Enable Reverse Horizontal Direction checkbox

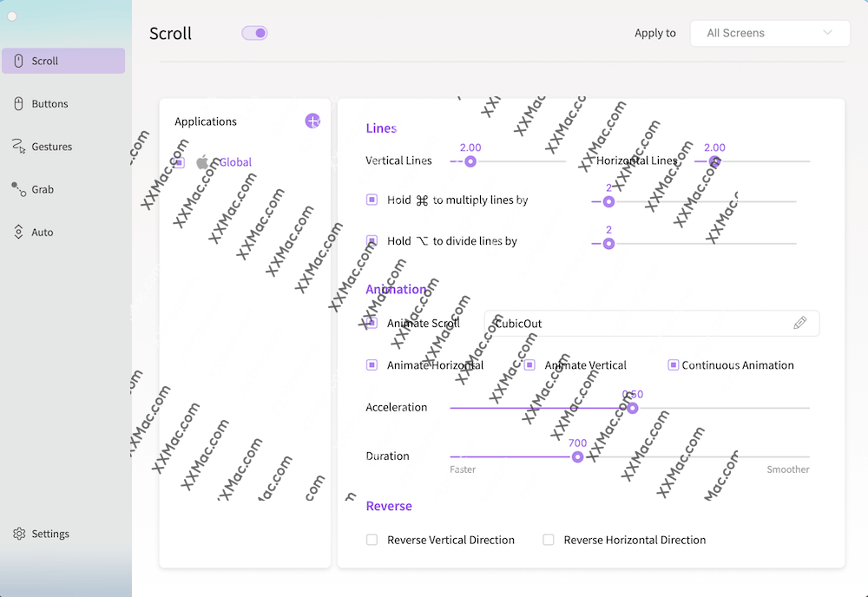[x=548, y=540]
